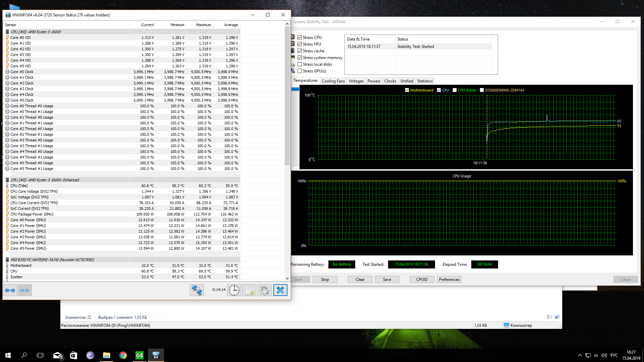Toggle the CPU Diode graph checkbox
Image resolution: width=644 pixels, height=362 pixels.
(x=455, y=90)
